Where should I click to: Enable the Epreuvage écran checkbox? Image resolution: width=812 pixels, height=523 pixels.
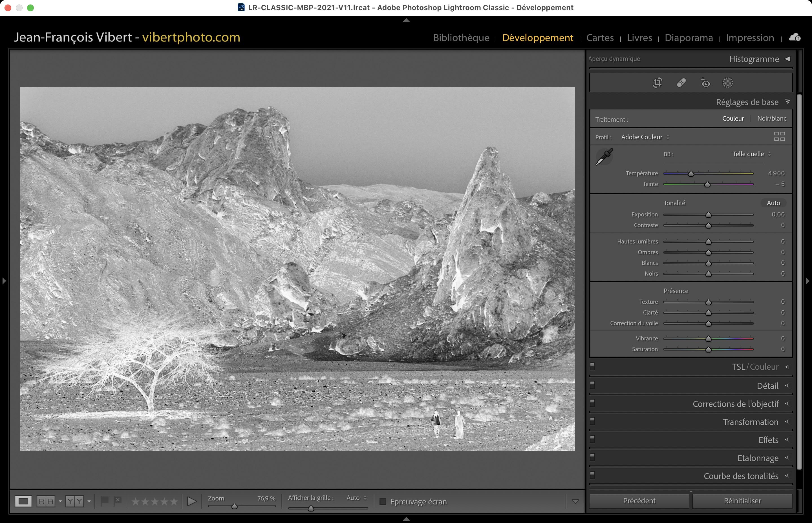coord(383,502)
